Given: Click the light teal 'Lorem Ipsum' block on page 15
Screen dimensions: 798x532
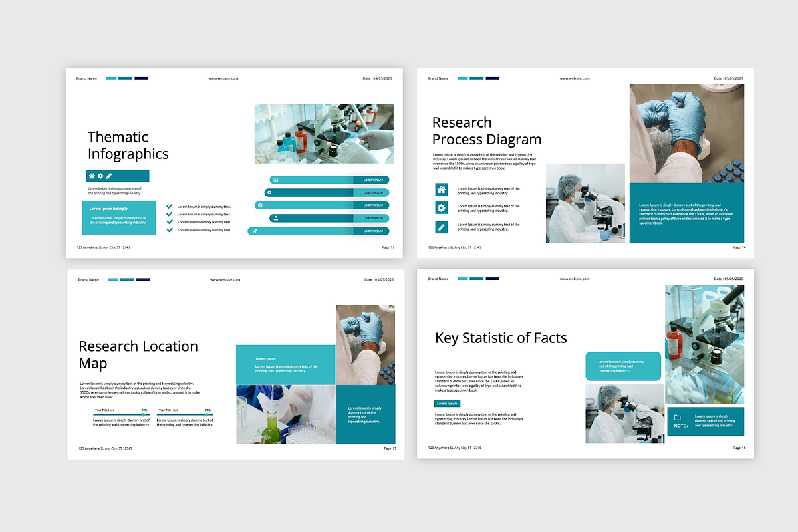Looking at the screenshot, I should pyautogui.click(x=286, y=365).
